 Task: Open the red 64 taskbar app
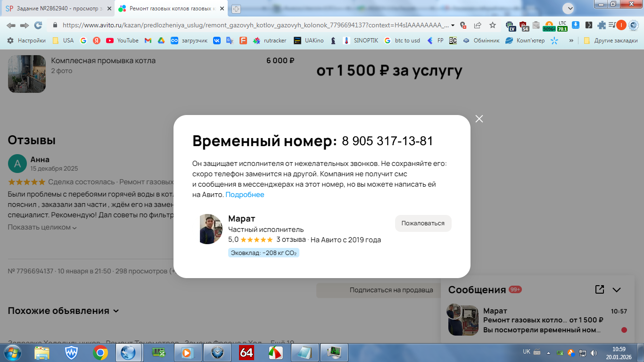pyautogui.click(x=247, y=353)
